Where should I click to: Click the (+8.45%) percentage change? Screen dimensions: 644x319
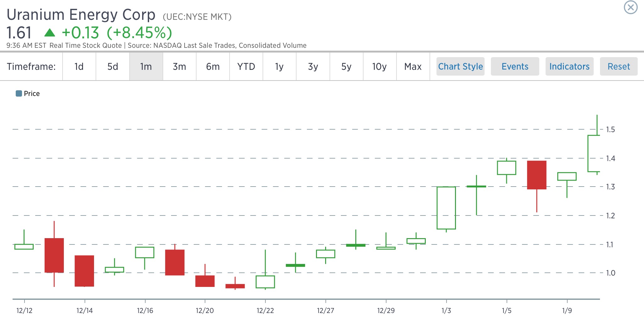(139, 33)
